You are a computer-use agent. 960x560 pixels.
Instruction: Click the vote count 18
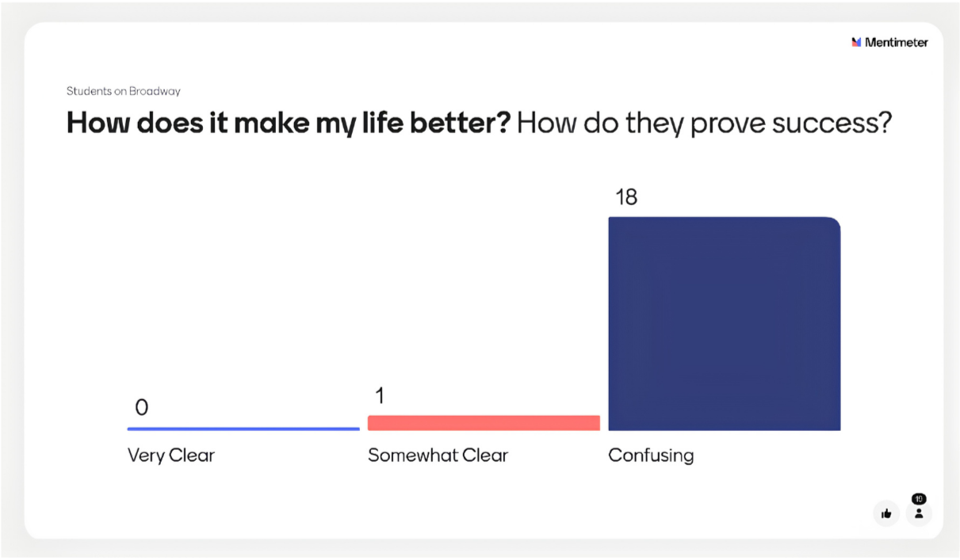[626, 197]
